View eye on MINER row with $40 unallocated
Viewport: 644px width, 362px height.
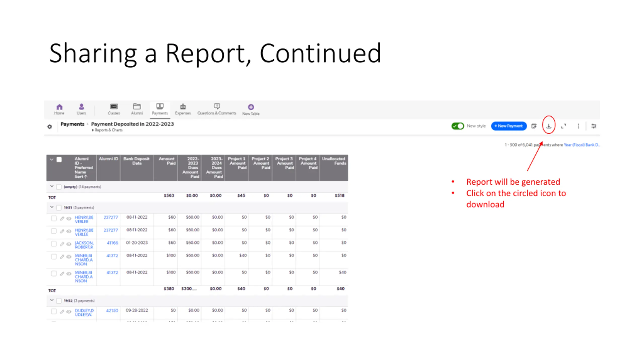pos(69,274)
